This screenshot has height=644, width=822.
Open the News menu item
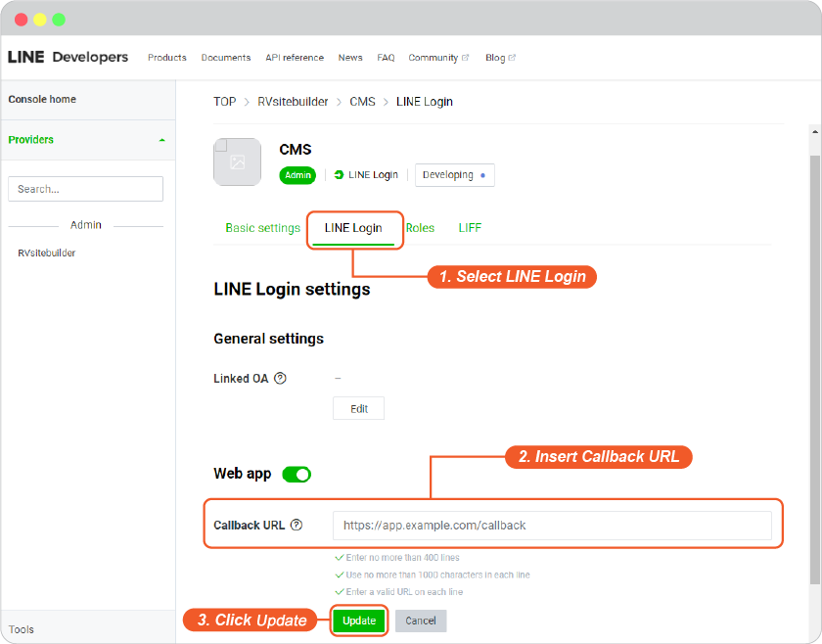click(350, 58)
